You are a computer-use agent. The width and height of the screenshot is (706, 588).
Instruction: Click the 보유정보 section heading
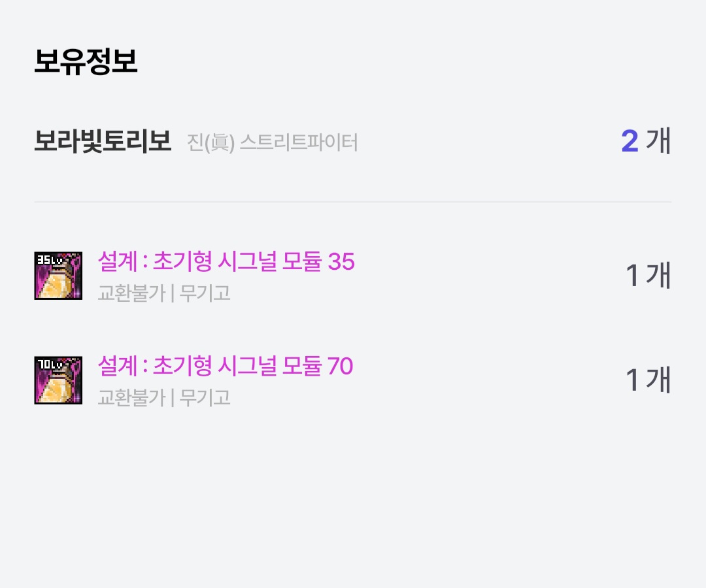coord(86,62)
